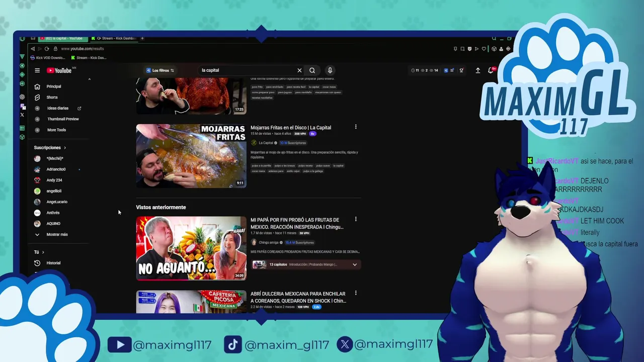This screenshot has width=644, height=362.
Task: Switch to the la capital - YouTube tab
Action: pyautogui.click(x=63, y=38)
